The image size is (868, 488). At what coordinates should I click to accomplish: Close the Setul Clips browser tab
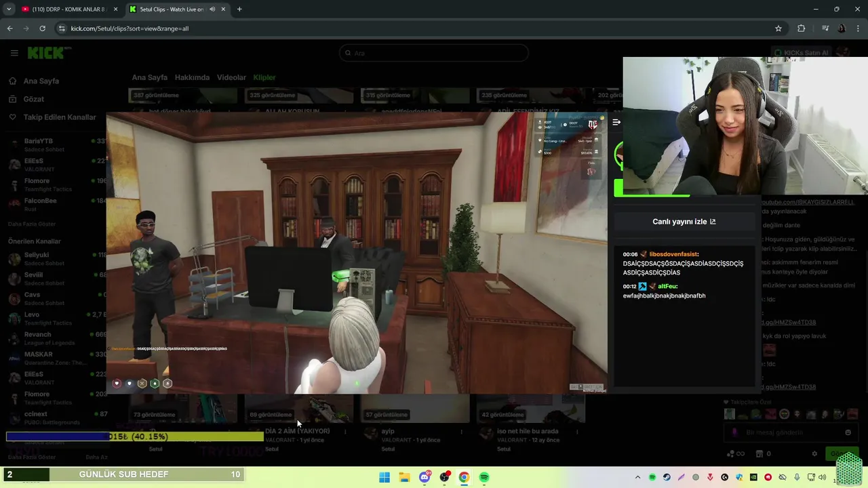point(224,9)
